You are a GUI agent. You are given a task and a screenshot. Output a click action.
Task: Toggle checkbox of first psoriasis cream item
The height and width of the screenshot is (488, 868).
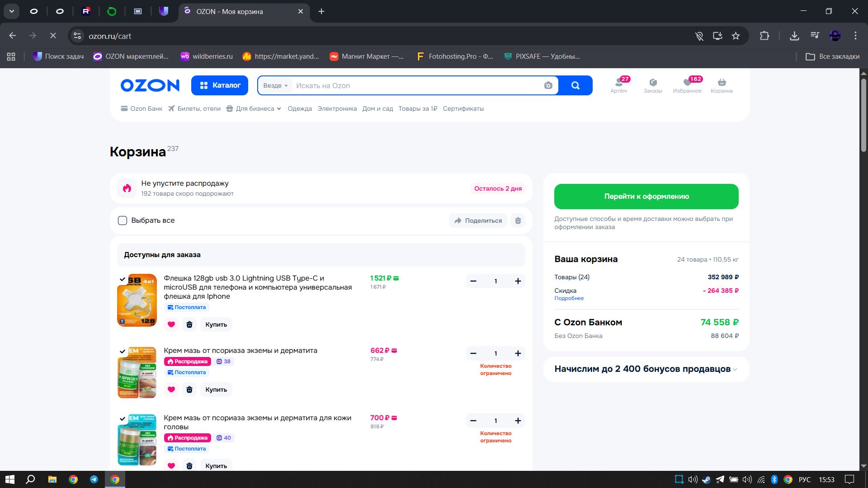click(123, 352)
